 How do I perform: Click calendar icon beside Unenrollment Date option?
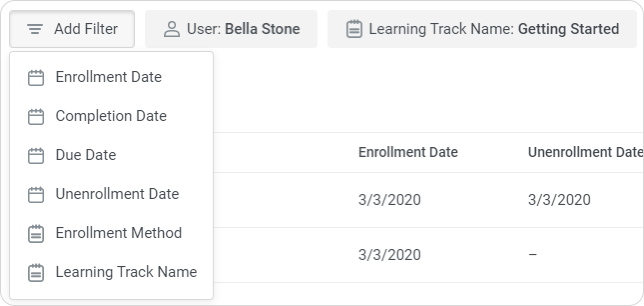coord(35,194)
